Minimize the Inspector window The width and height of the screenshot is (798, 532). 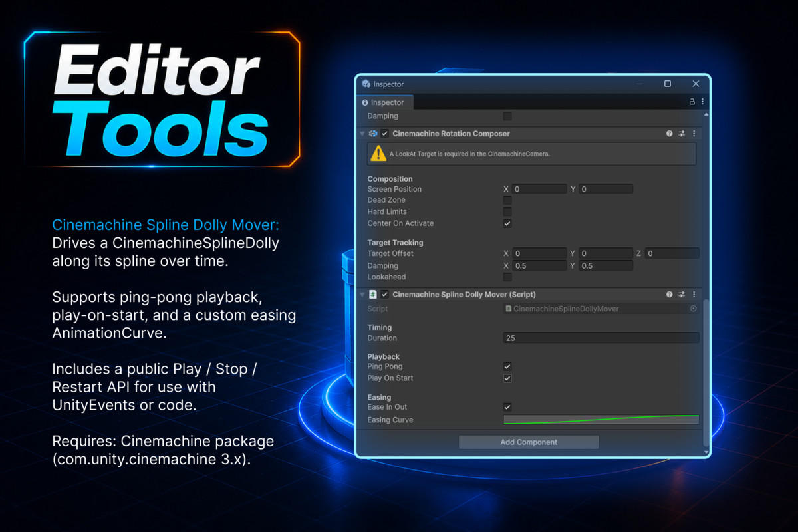coord(640,84)
